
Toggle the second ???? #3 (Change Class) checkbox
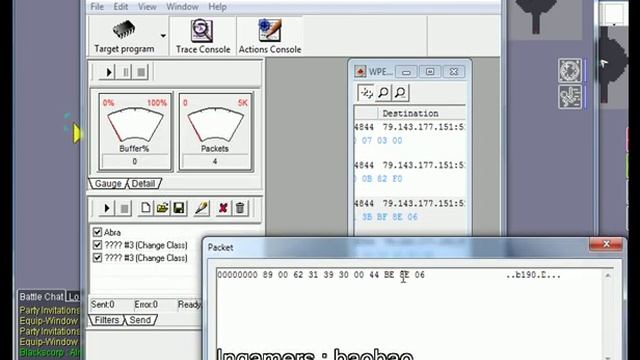point(97,258)
